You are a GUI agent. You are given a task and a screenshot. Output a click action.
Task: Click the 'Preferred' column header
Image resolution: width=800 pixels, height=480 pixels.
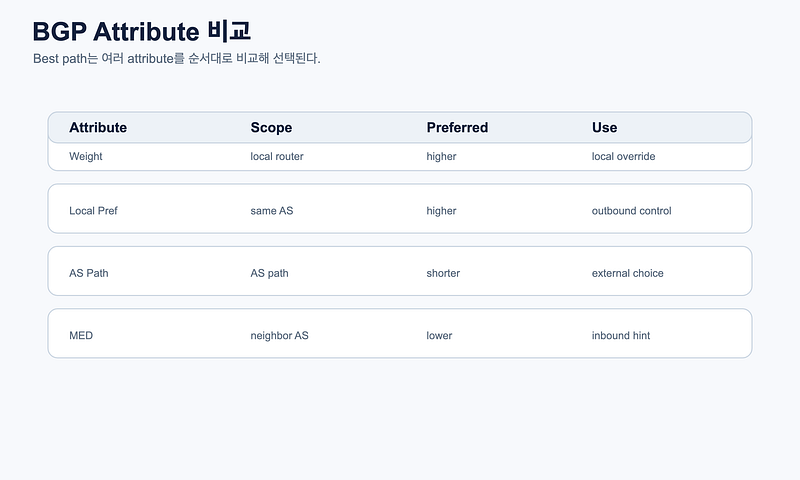457,128
